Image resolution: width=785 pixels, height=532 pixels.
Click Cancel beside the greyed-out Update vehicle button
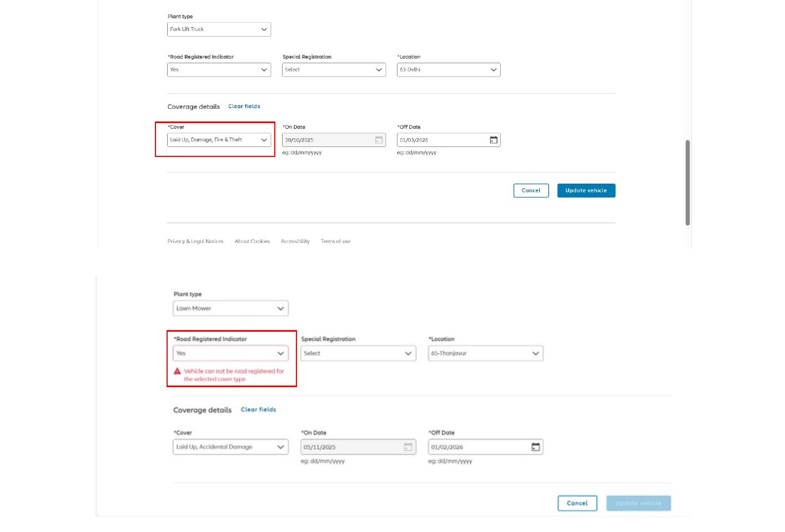click(577, 503)
